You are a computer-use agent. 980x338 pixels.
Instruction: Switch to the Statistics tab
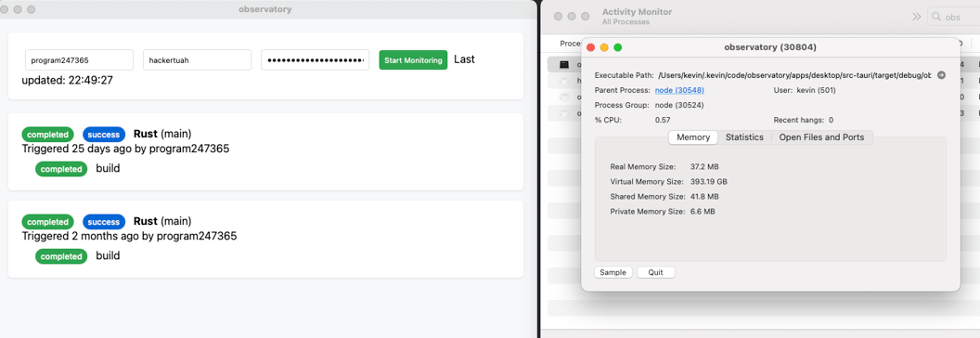pos(744,137)
